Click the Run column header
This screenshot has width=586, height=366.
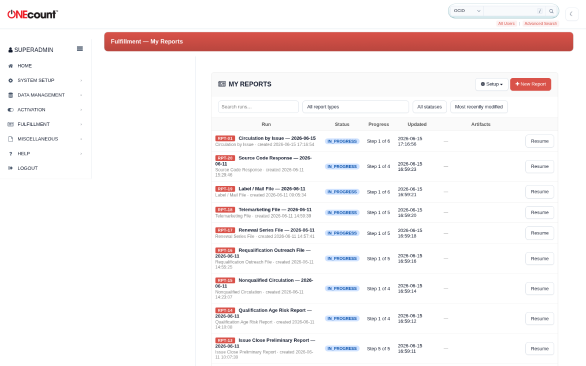[x=266, y=124]
